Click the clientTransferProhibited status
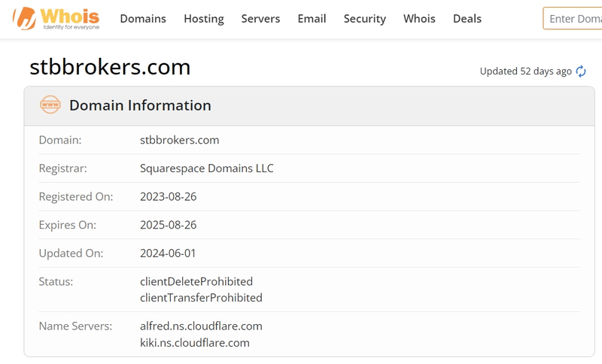Image resolution: width=602 pixels, height=364 pixels. coord(201,298)
